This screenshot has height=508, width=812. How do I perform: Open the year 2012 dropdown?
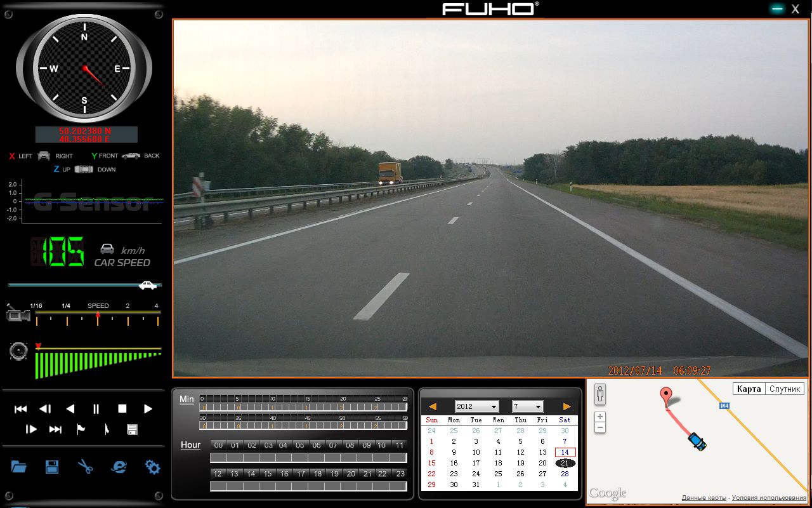point(477,406)
